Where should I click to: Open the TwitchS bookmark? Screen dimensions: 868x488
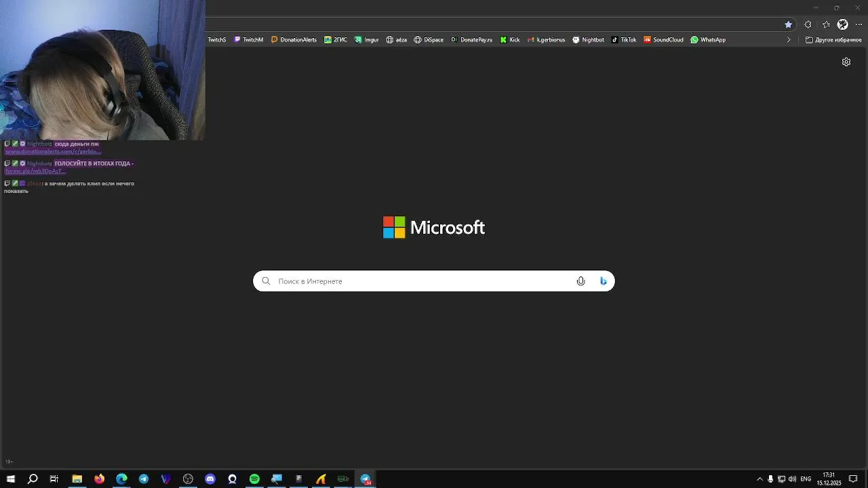pyautogui.click(x=216, y=40)
